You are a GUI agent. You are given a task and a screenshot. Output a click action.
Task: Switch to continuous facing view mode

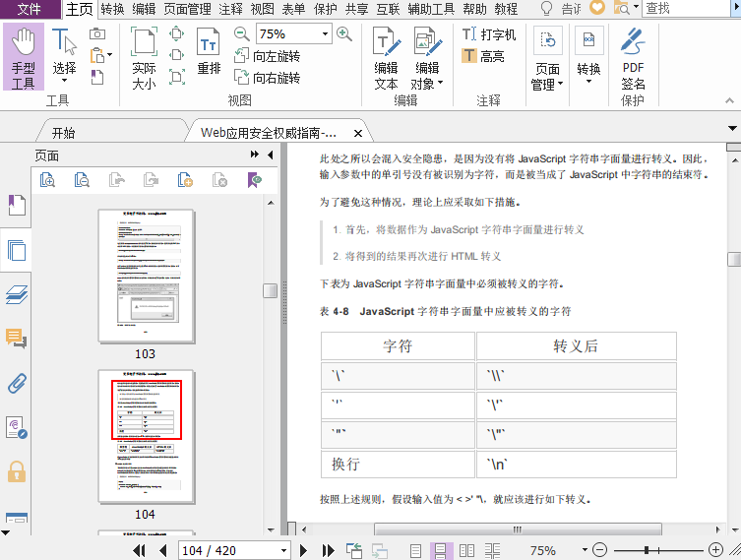(x=492, y=550)
